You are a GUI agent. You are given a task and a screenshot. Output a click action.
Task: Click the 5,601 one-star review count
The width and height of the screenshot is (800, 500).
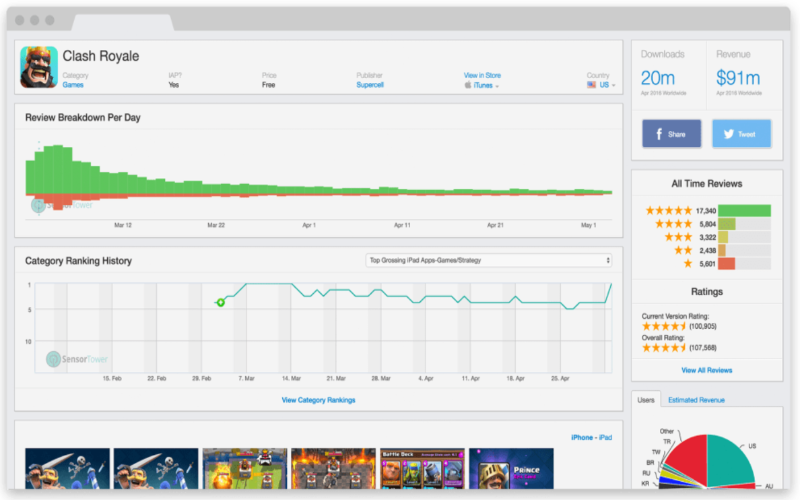[x=708, y=264]
